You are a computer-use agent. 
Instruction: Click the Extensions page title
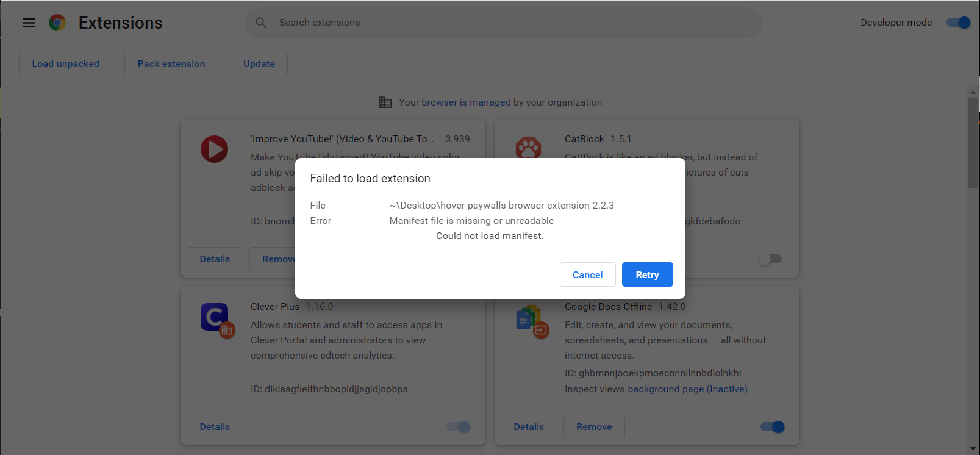(x=121, y=23)
